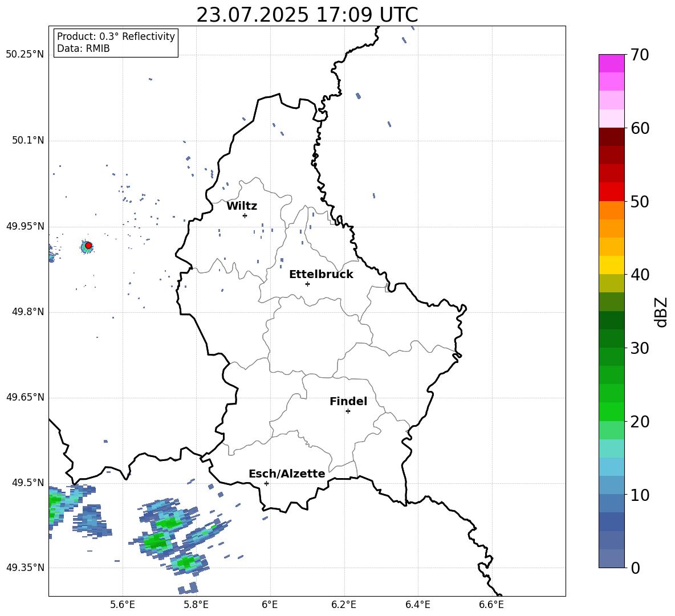Click the 50 tick on colorbar
Image resolution: width=675 pixels, height=616 pixels.
(x=640, y=201)
